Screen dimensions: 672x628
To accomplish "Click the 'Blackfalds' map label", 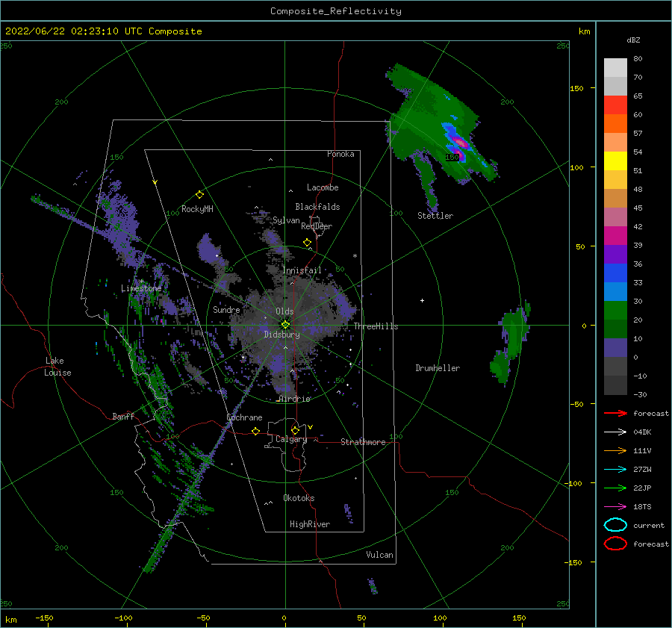I will (317, 207).
